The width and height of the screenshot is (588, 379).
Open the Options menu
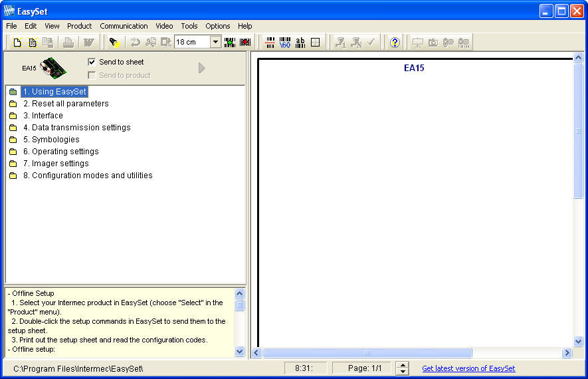click(217, 26)
